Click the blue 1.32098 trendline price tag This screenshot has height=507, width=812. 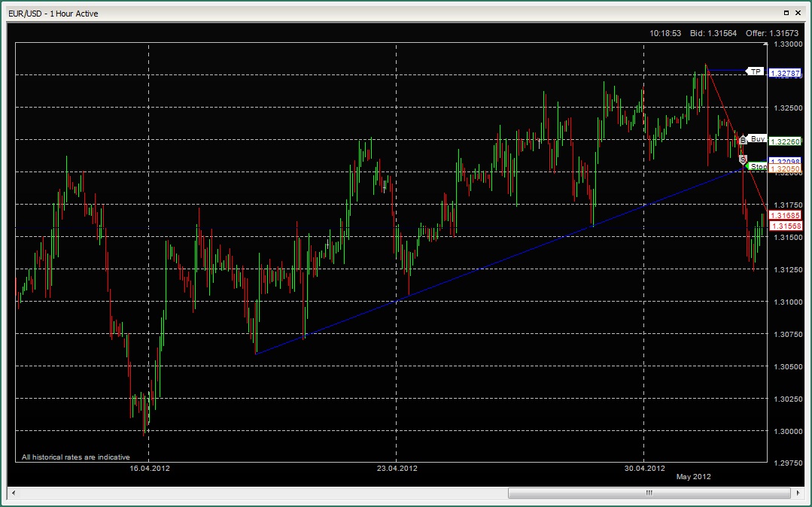(x=786, y=161)
